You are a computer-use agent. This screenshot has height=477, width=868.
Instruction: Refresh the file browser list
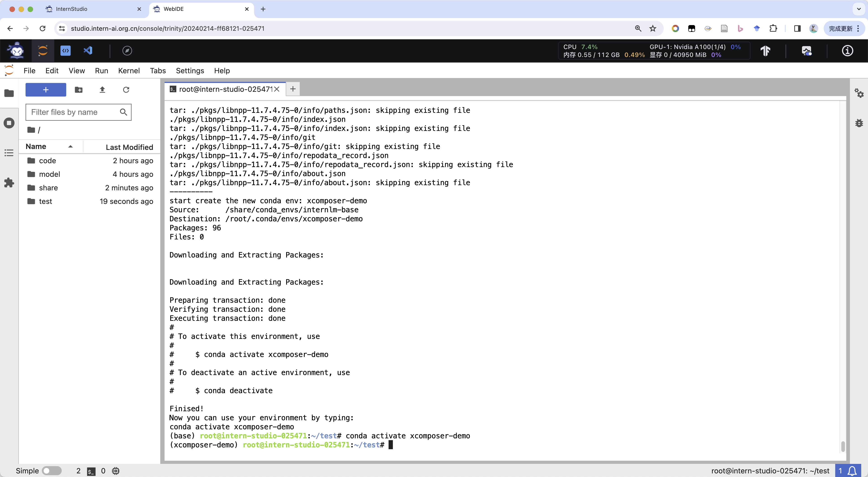(x=126, y=90)
